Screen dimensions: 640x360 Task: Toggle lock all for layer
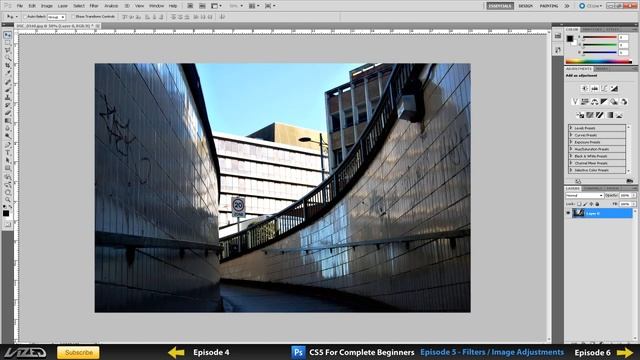[x=597, y=204]
